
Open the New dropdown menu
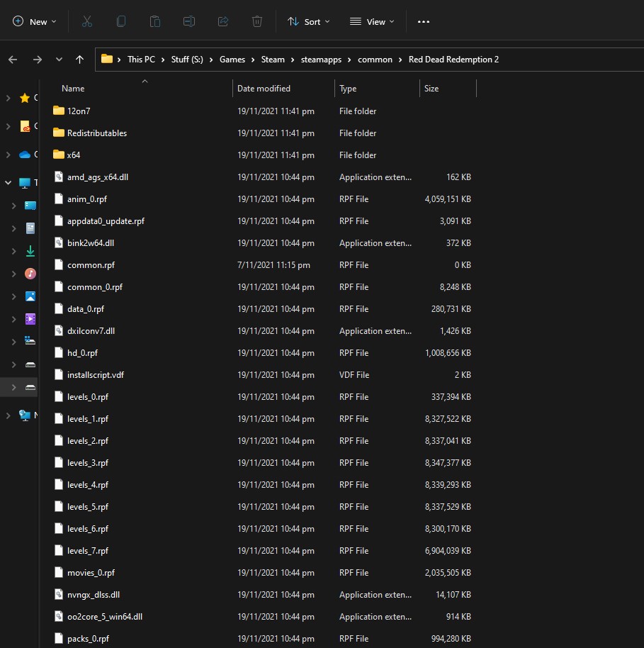tap(35, 21)
